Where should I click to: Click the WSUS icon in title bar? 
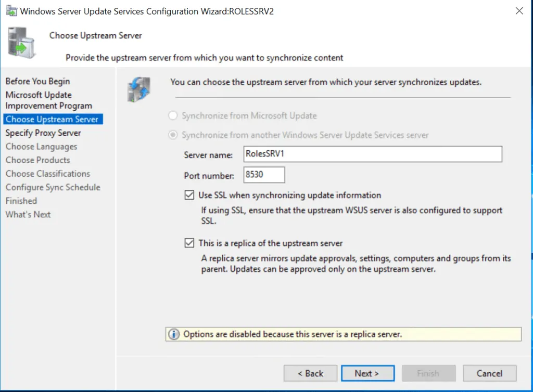coord(10,10)
